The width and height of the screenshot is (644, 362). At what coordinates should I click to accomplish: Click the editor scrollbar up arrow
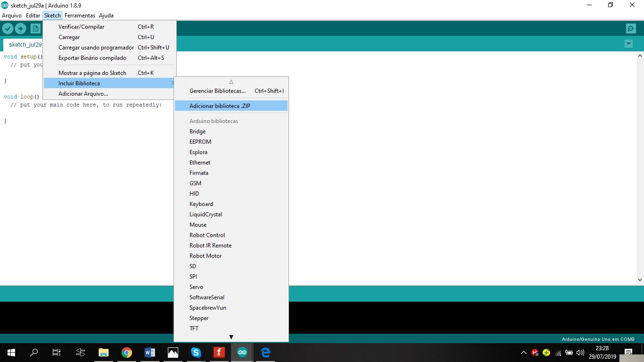(640, 56)
